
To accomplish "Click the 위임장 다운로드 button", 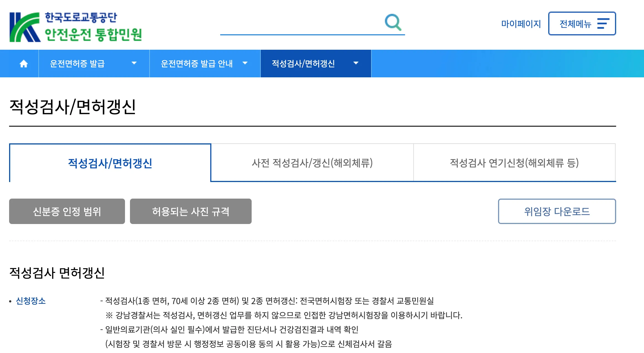I will pos(557,212).
